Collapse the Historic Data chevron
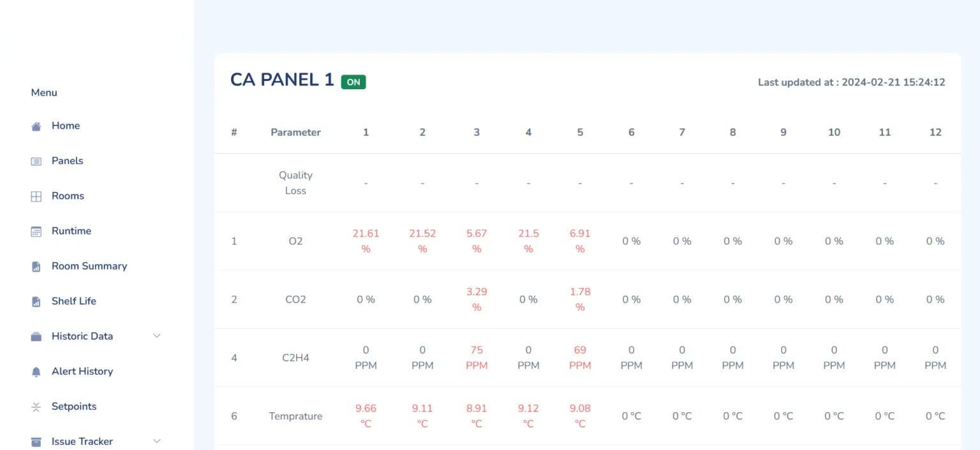The width and height of the screenshot is (980, 450). [157, 336]
